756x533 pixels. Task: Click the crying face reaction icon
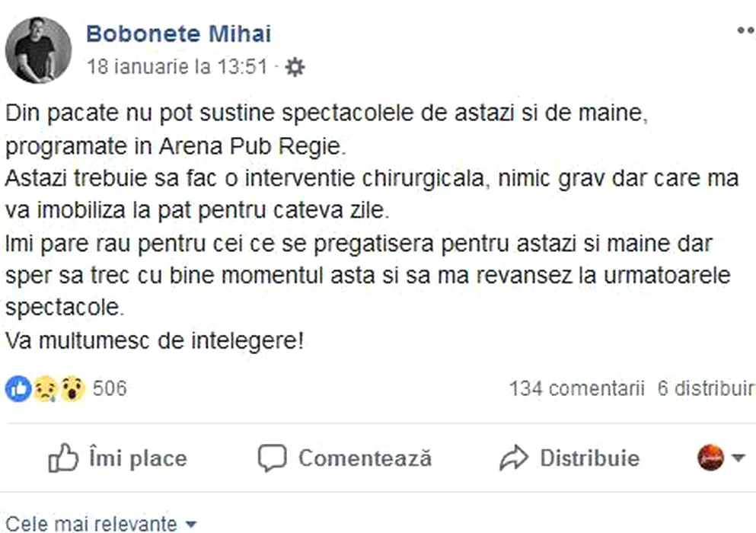point(45,389)
